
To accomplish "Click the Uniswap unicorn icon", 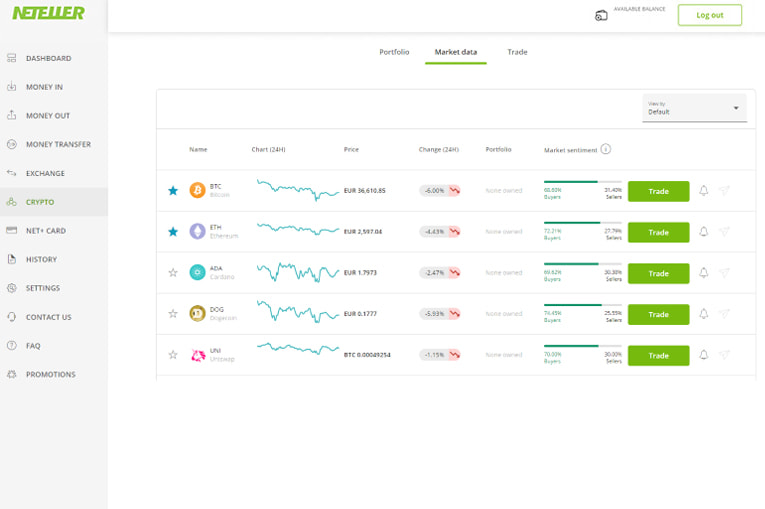I will point(198,355).
